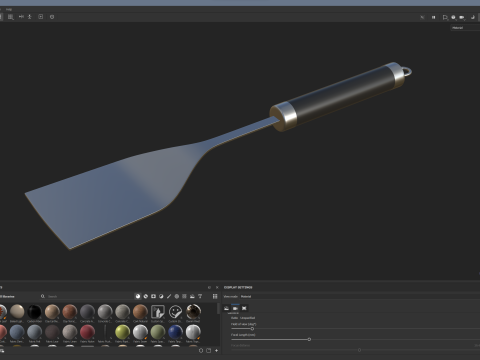Undock the assets panel
Viewport: 480px width, 360px height.
point(209,287)
